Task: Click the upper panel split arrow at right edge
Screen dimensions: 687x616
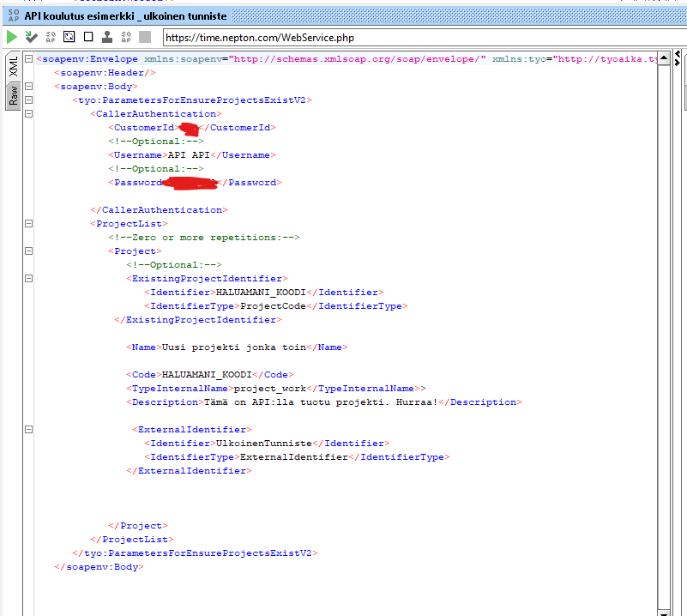Action: pos(678,53)
